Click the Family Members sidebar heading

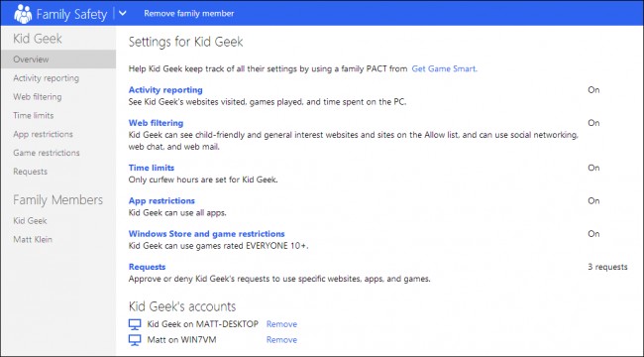pyautogui.click(x=57, y=200)
